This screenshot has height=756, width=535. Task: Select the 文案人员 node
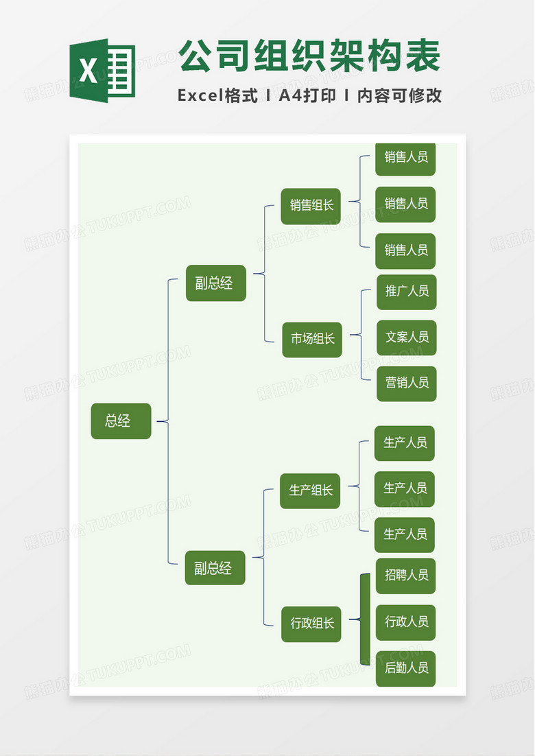point(407,338)
